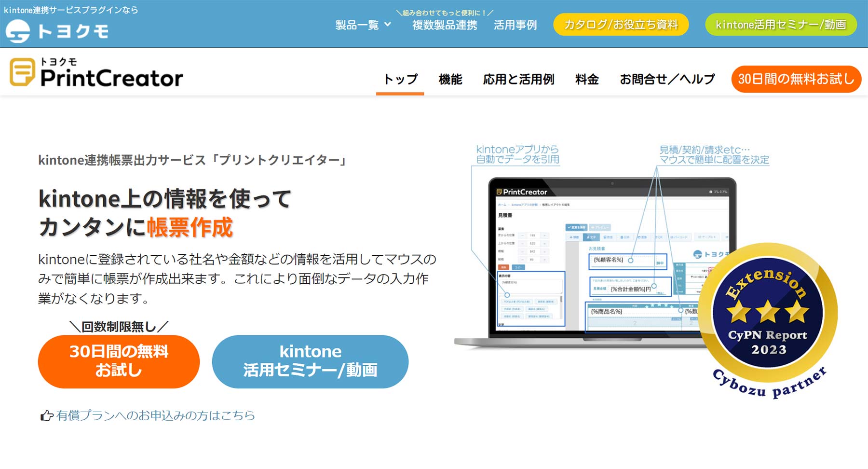Click the thumbs-up icon beside 有償プラン link
868x469 pixels.
point(47,415)
